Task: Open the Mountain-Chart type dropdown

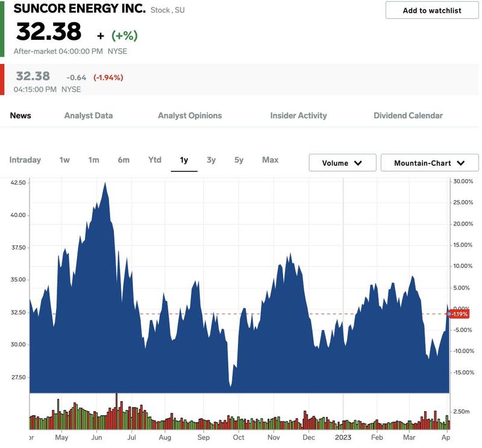Action: tap(430, 163)
